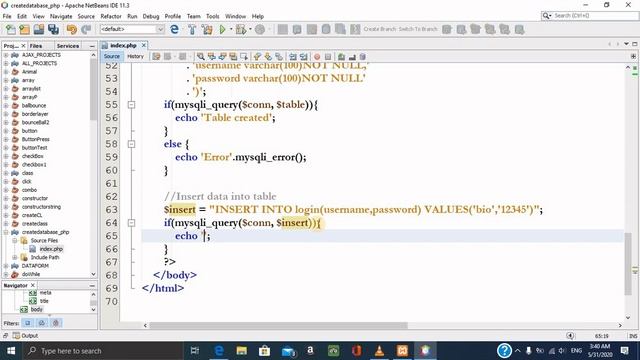Open File Explorer from the taskbar
The image size is (640, 360).
point(242,351)
